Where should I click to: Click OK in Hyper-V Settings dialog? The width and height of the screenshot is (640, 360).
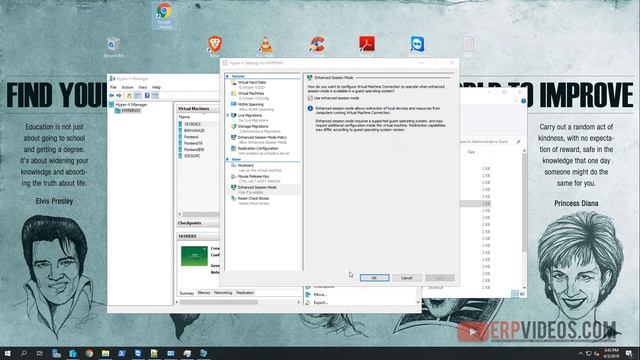tap(374, 278)
